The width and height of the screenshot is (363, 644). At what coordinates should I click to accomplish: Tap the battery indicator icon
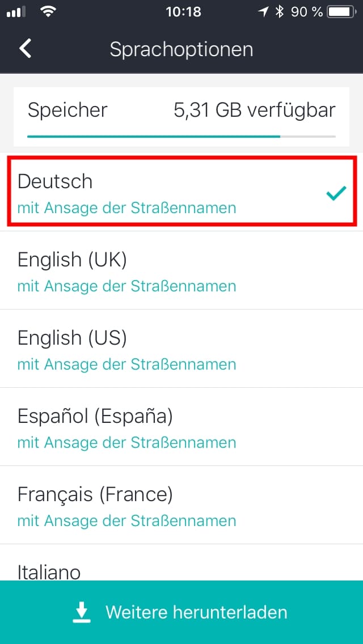[341, 12]
